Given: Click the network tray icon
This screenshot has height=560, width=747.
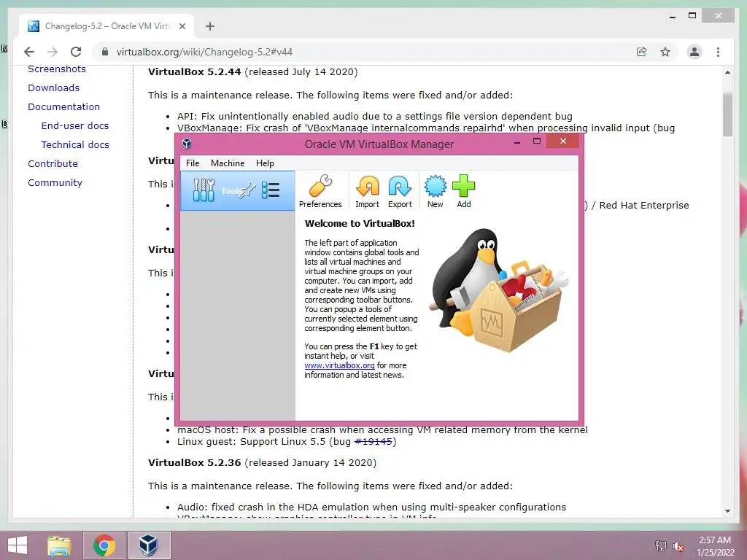Looking at the screenshot, I should pos(660,545).
